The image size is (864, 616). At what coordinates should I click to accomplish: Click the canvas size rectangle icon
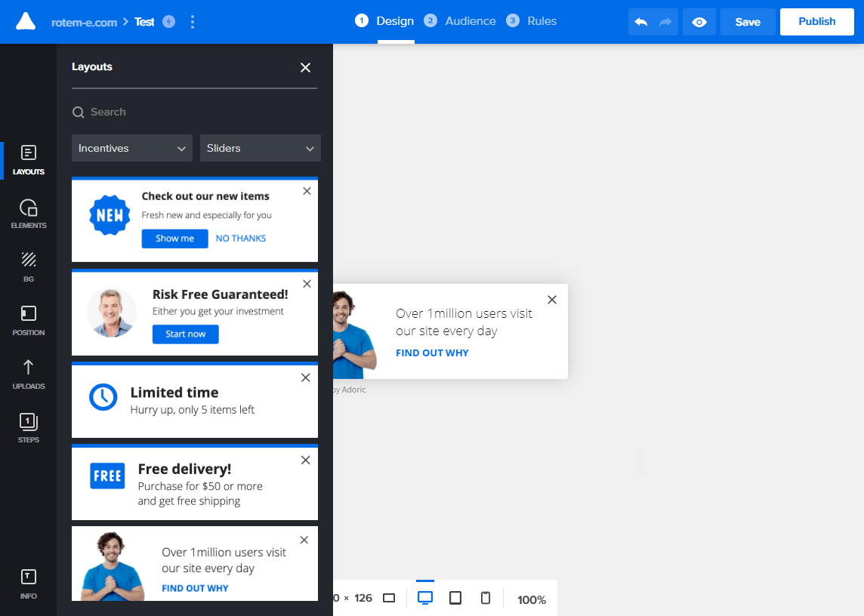tap(389, 599)
